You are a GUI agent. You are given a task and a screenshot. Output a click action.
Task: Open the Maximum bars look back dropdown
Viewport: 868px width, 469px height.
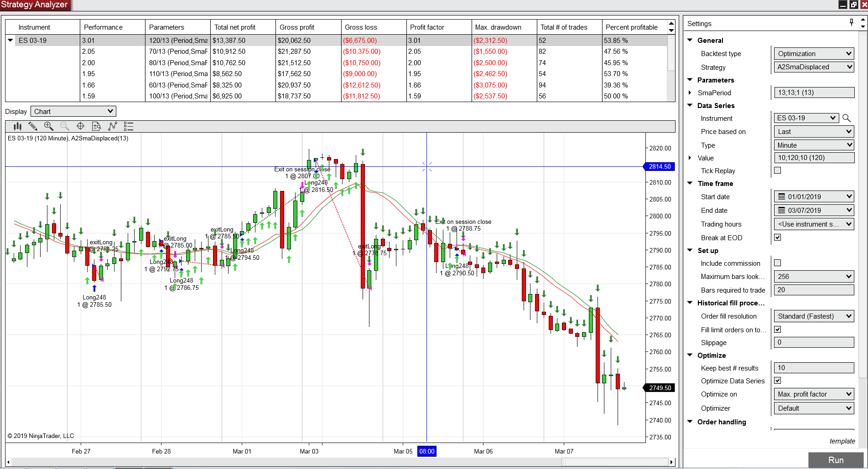pos(814,277)
